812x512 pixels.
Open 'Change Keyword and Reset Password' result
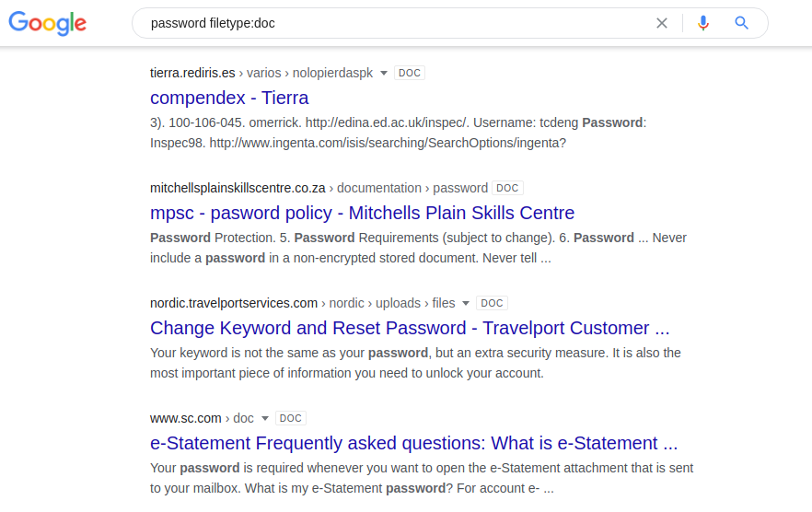point(410,328)
